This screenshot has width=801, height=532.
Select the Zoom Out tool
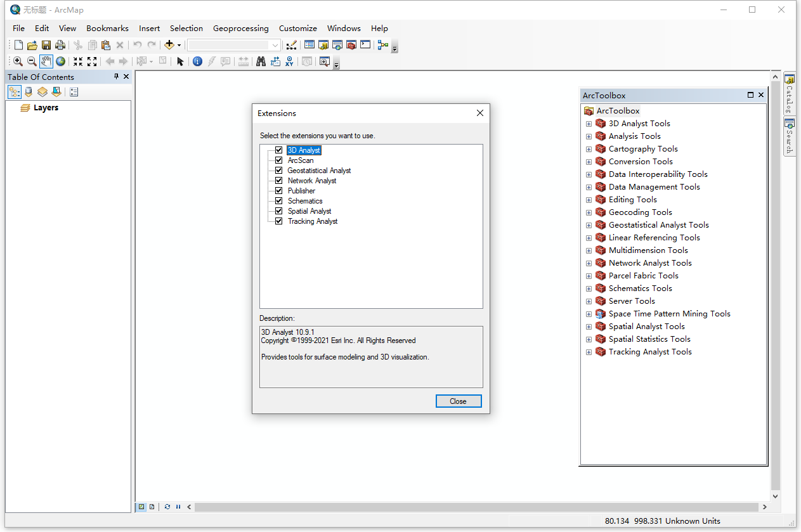click(32, 62)
